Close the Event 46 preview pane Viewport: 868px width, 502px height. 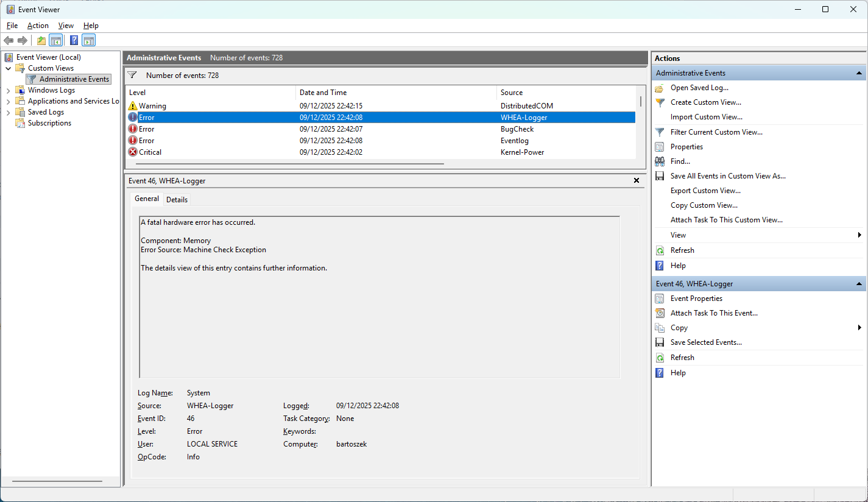[x=637, y=181]
